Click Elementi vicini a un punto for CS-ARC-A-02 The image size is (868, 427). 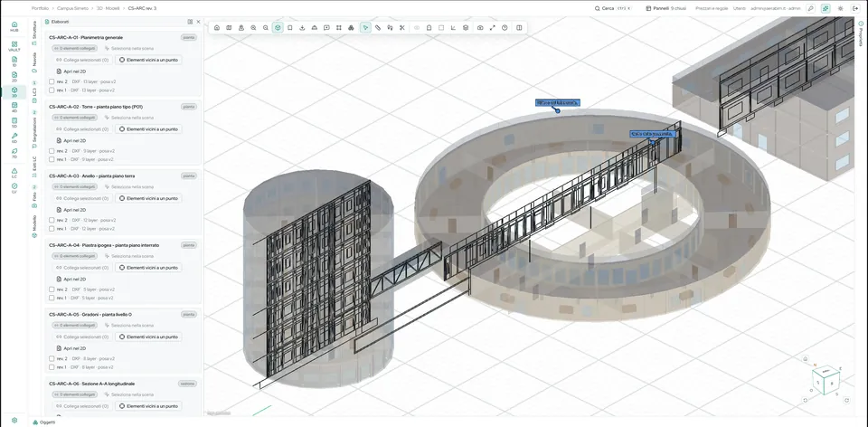point(149,129)
